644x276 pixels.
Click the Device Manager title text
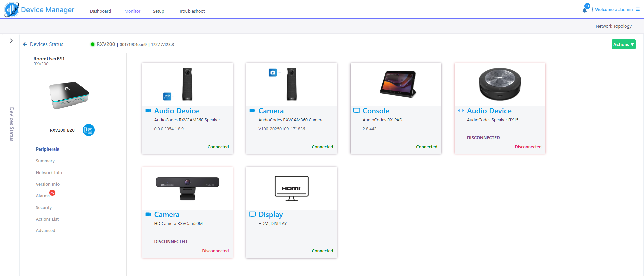tap(48, 10)
